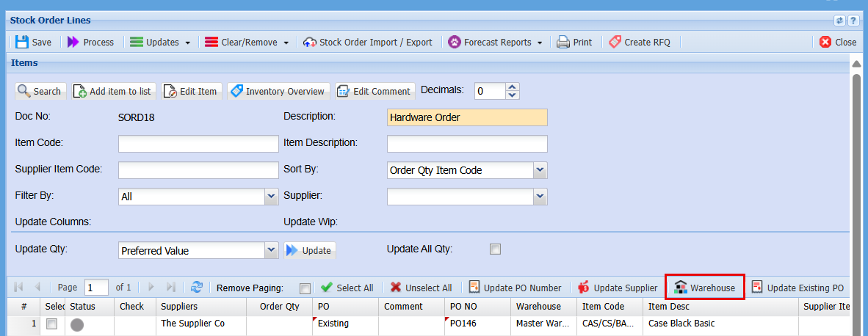
Task: Click the Item Code input field
Action: (198, 144)
